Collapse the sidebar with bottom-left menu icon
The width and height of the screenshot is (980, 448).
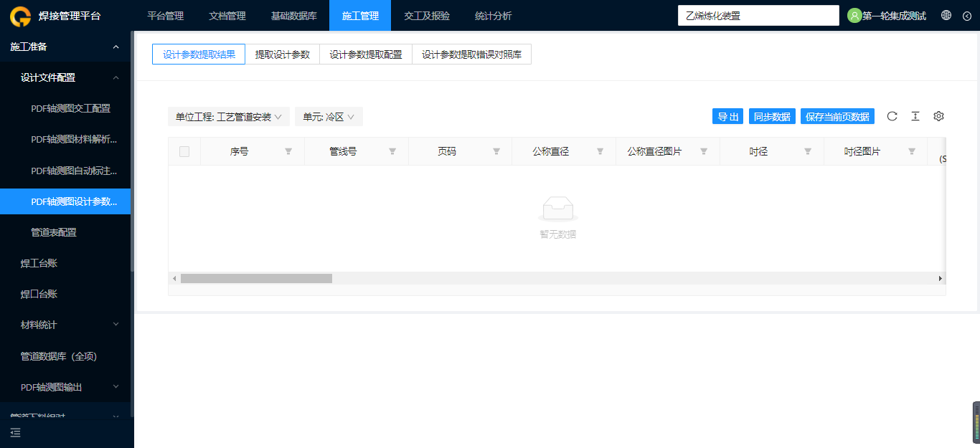(16, 432)
